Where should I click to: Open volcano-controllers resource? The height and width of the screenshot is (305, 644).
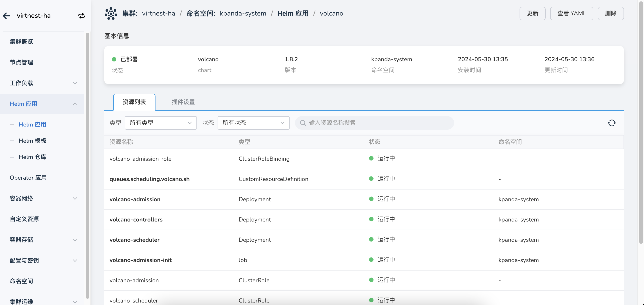pyautogui.click(x=136, y=220)
